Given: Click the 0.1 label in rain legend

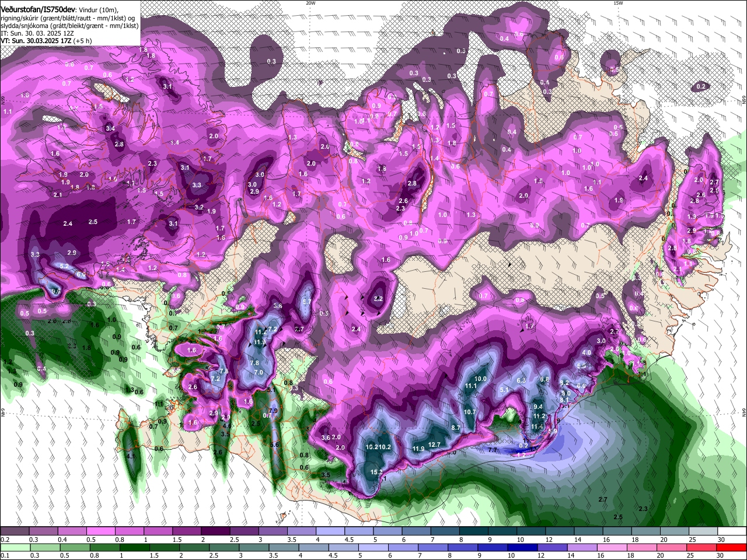Looking at the screenshot, I should click(5, 556).
